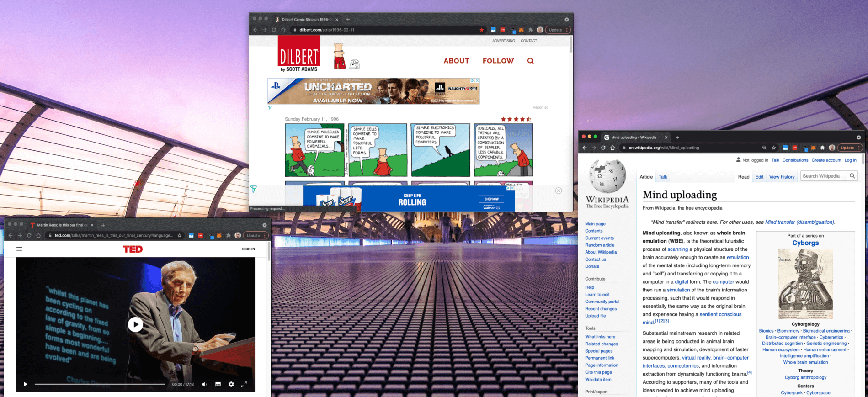The height and width of the screenshot is (397, 868).
Task: Enter fullscreen on TED video
Action: tap(244, 384)
